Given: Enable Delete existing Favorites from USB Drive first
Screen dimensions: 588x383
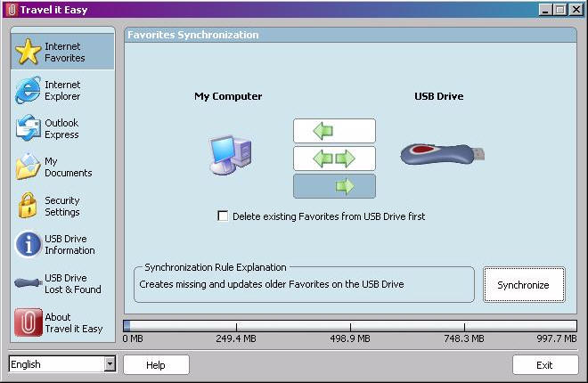Looking at the screenshot, I should [223, 216].
